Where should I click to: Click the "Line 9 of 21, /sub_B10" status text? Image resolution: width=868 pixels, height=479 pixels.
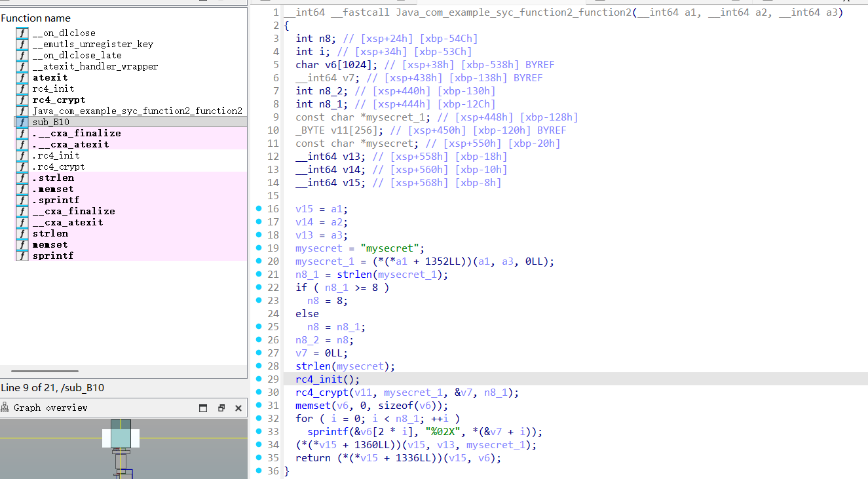point(52,388)
